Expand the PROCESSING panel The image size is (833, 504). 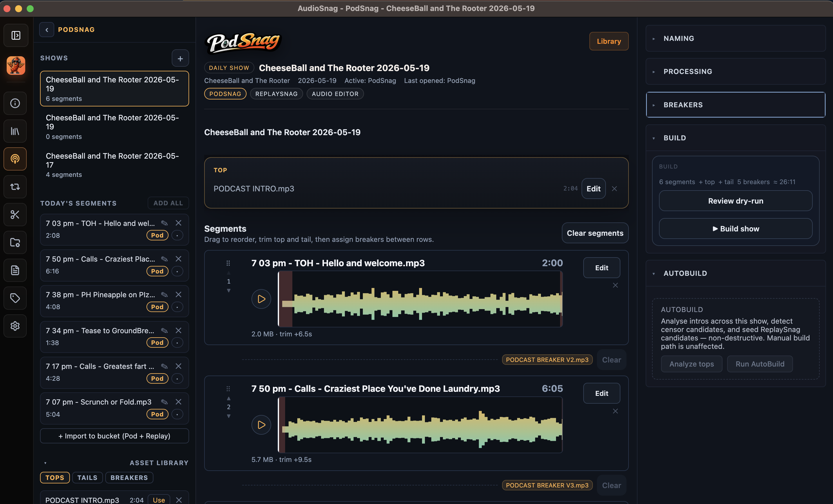(x=735, y=71)
